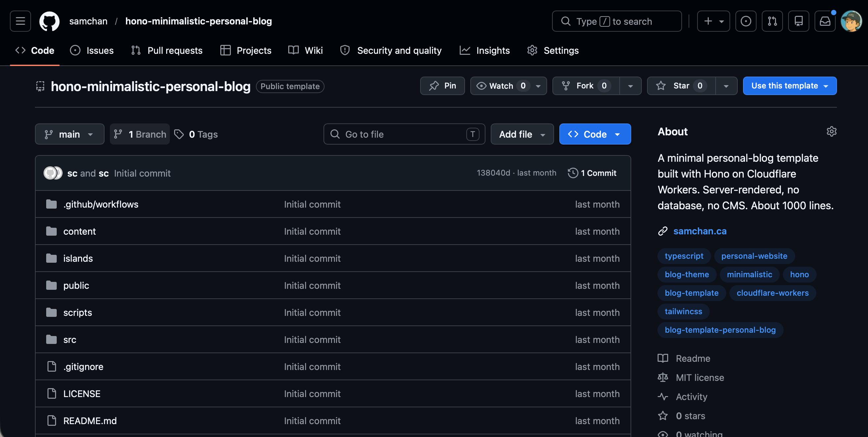Open the islands folder

pos(78,258)
